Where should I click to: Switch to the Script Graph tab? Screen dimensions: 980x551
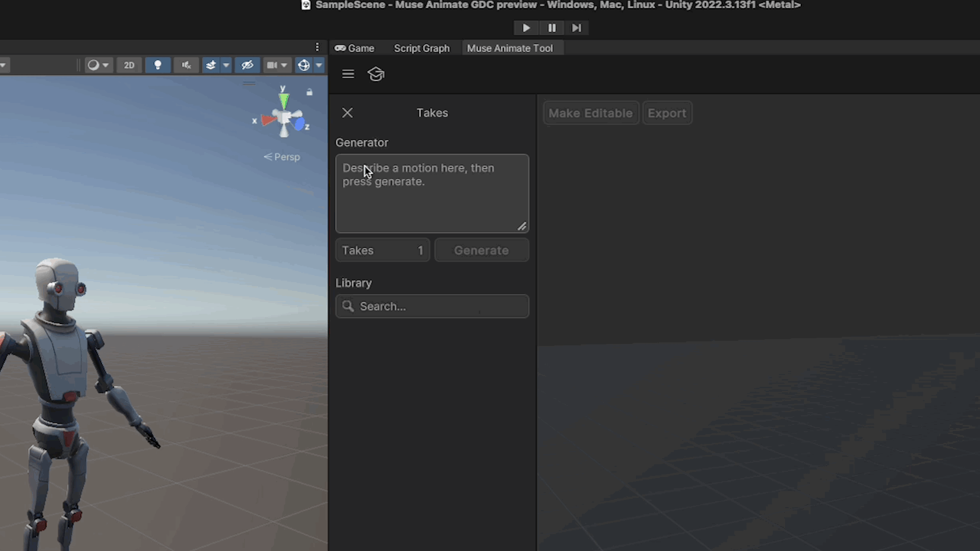click(x=422, y=48)
